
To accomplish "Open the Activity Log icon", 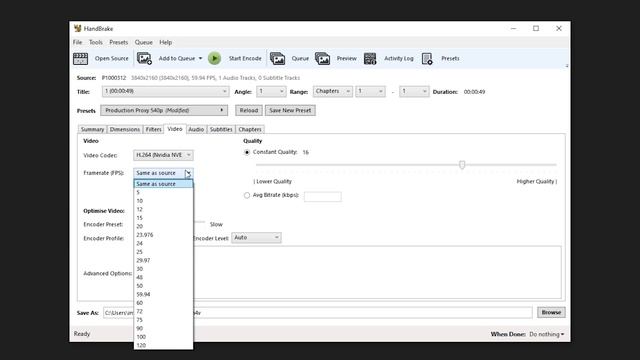I will click(x=370, y=58).
